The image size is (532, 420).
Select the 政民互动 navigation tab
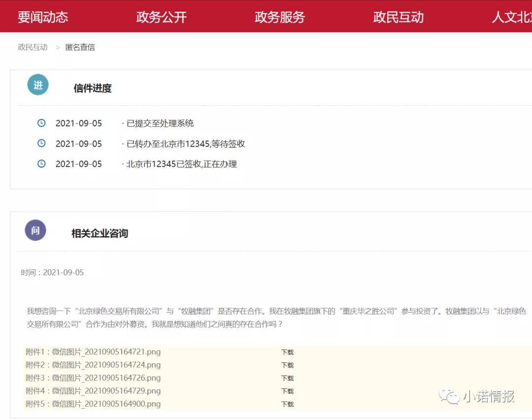tap(399, 17)
